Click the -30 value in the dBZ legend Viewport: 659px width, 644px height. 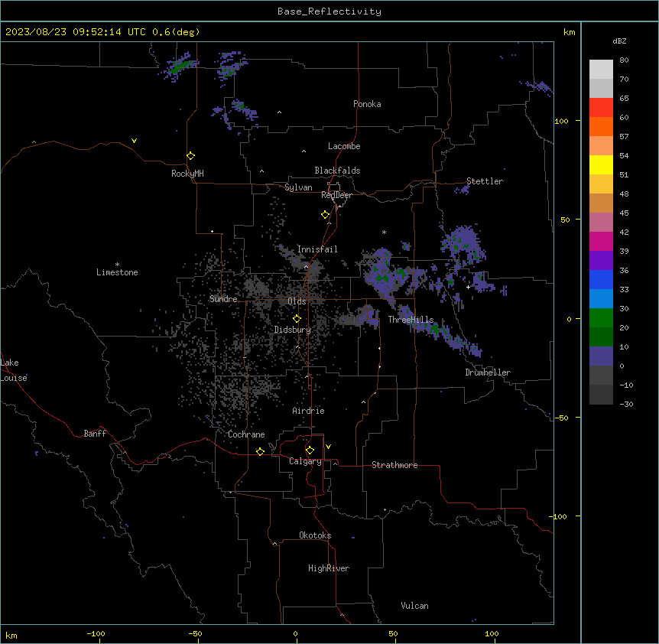pos(626,405)
